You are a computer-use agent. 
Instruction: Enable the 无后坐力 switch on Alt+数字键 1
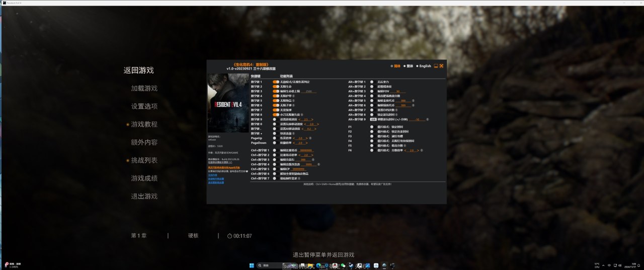373,82
